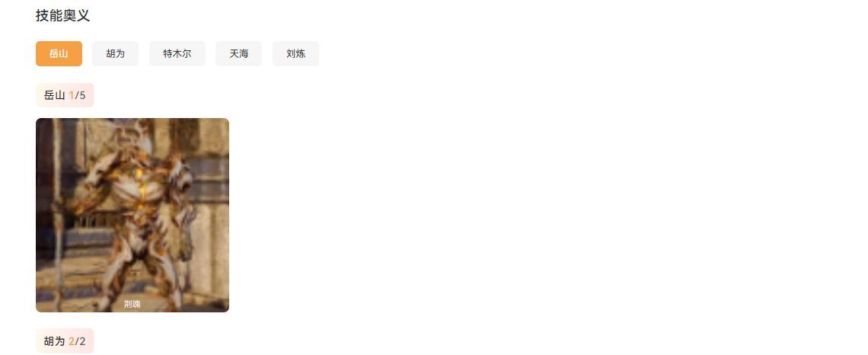Click the orange number 2 in 胡为 badge
This screenshot has width=868, height=355.
coord(72,341)
